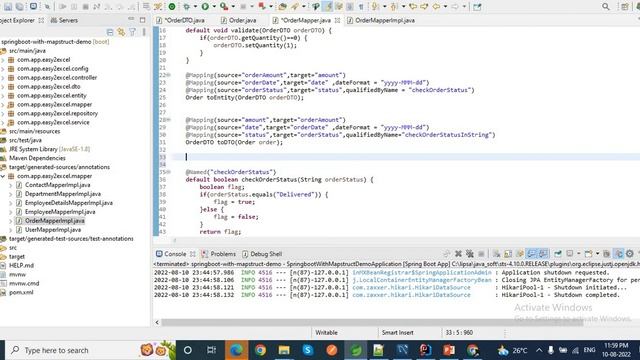Click the Last Edit Location arrow icon

(413, 7)
